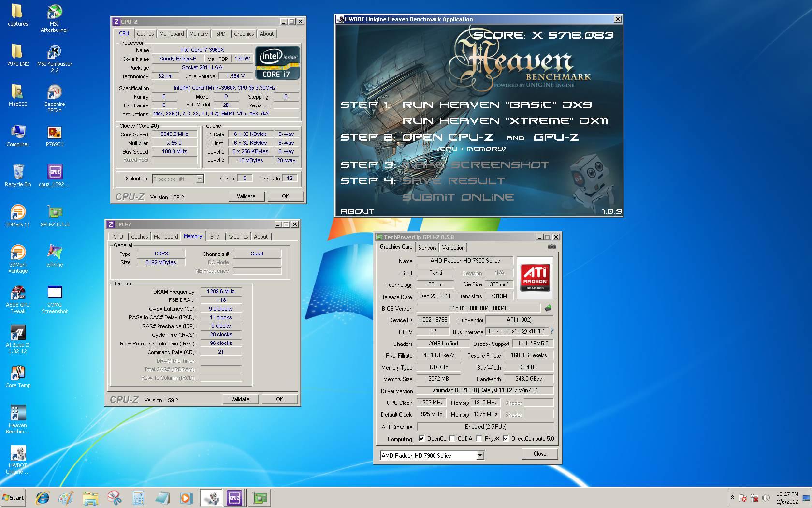Open the 7970 LN2 folder

(x=17, y=55)
